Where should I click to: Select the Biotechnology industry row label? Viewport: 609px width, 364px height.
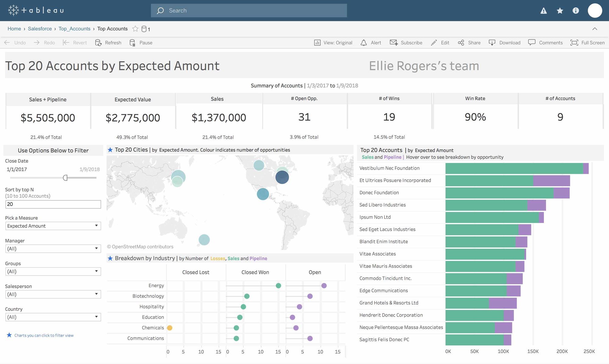click(x=148, y=296)
